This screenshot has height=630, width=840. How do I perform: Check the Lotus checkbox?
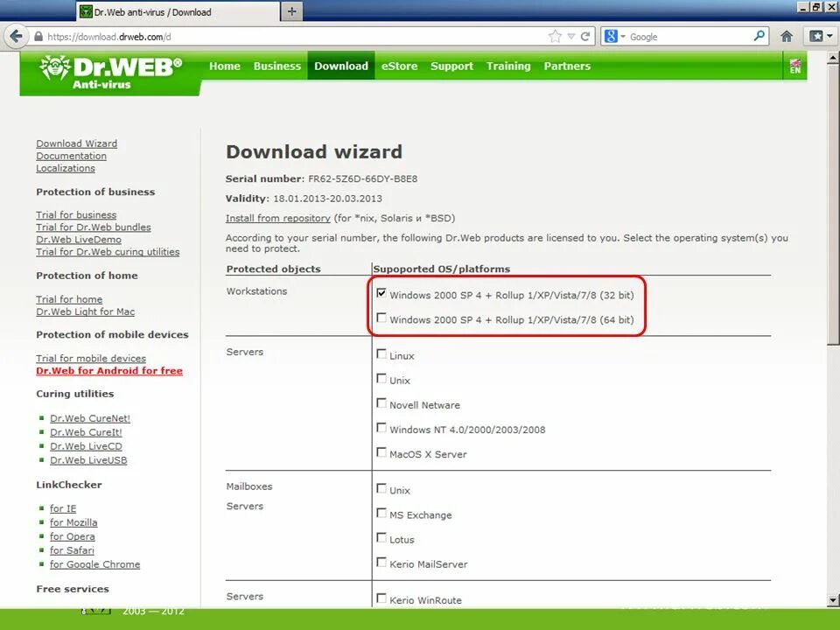[381, 537]
